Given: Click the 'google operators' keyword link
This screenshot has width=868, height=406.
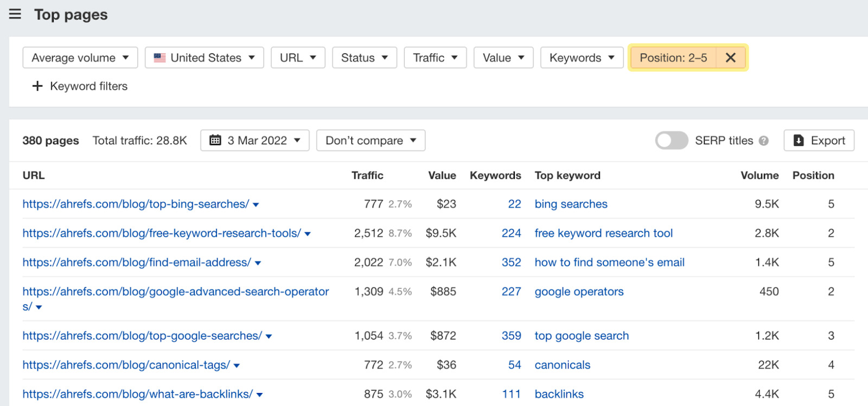Looking at the screenshot, I should coord(579,292).
